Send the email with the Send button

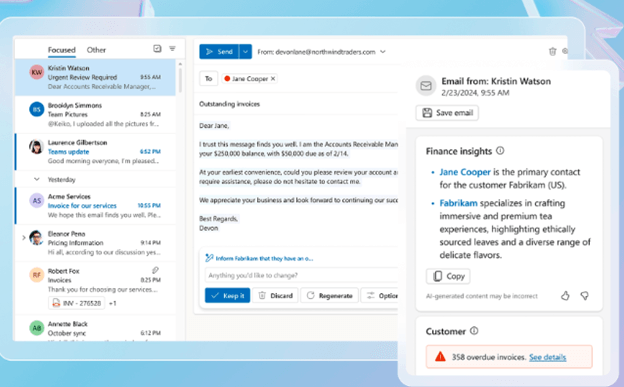point(219,52)
